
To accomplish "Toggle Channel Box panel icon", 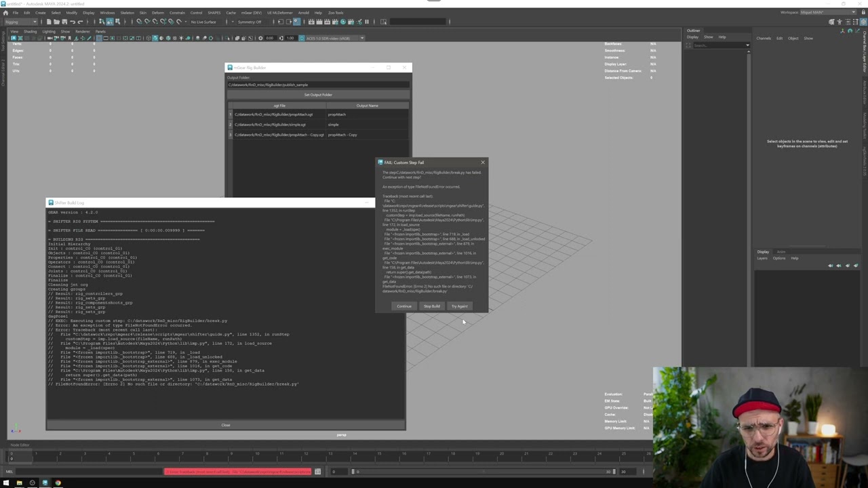I will click(x=863, y=22).
